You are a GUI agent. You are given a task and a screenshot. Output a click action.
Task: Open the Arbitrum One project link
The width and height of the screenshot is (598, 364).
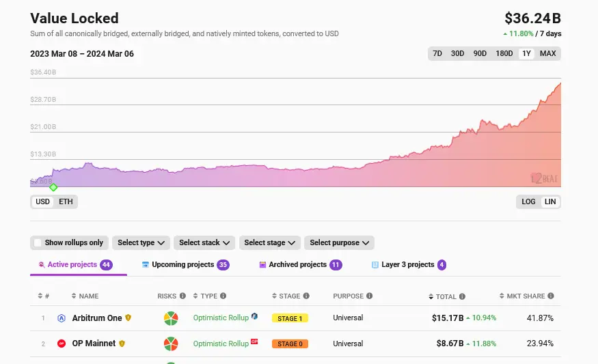pyautogui.click(x=98, y=318)
